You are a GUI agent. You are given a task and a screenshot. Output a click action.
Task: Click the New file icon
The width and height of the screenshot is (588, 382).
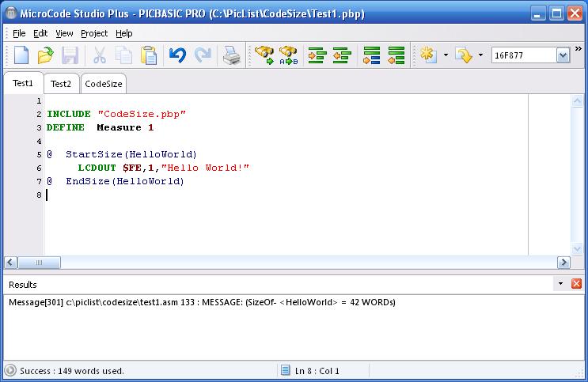(x=21, y=55)
